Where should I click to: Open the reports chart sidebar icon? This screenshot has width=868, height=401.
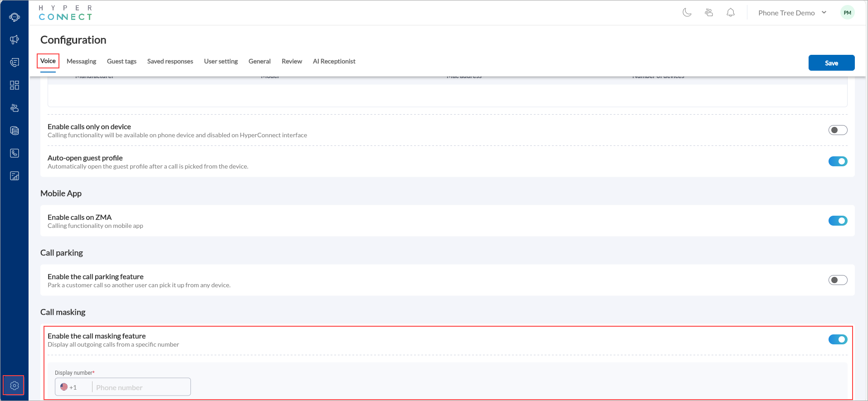pyautogui.click(x=15, y=176)
